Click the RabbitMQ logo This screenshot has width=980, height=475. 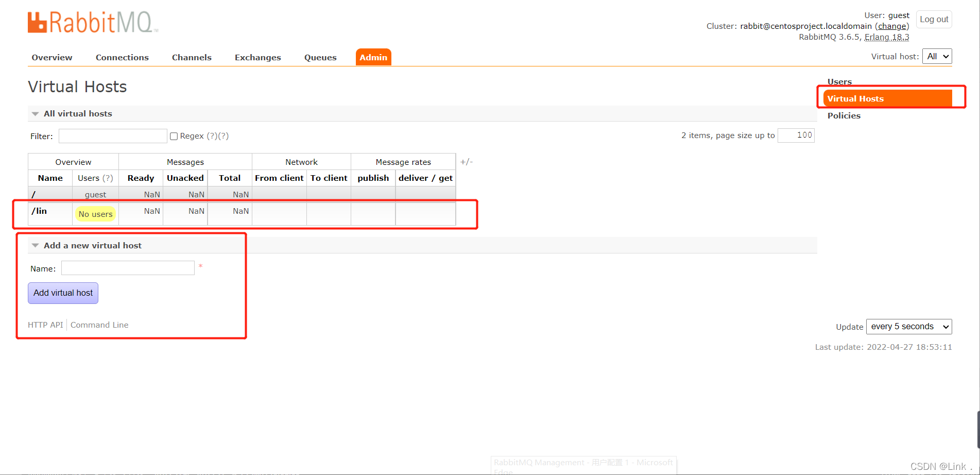pos(93,22)
